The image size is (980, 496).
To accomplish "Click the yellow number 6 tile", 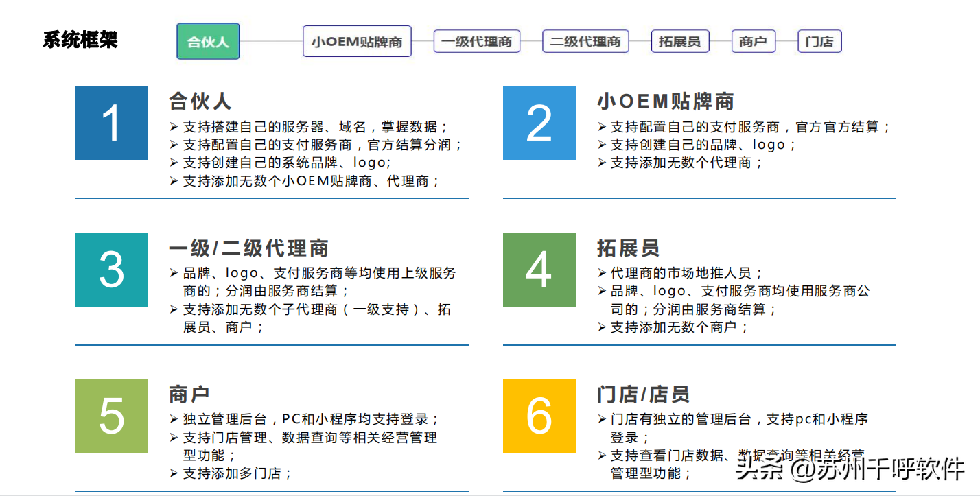I will click(x=539, y=416).
